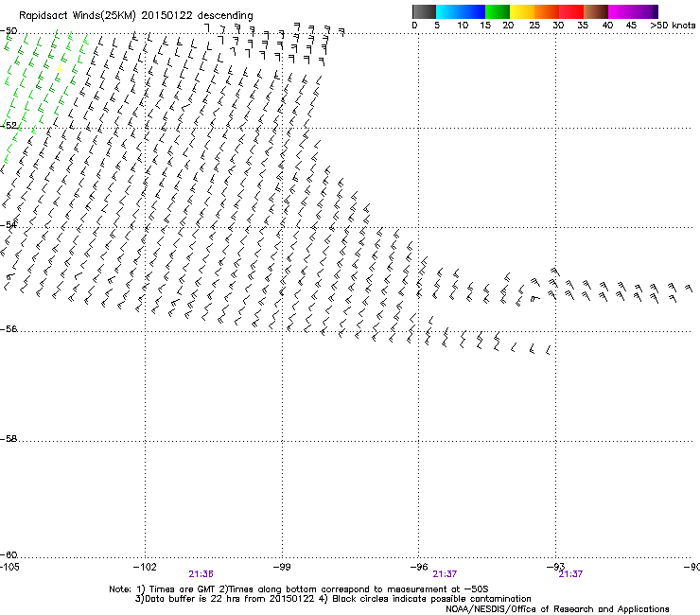Image resolution: width=700 pixels, height=615 pixels.
Task: Click the longitude label '-105'
Action: point(9,567)
